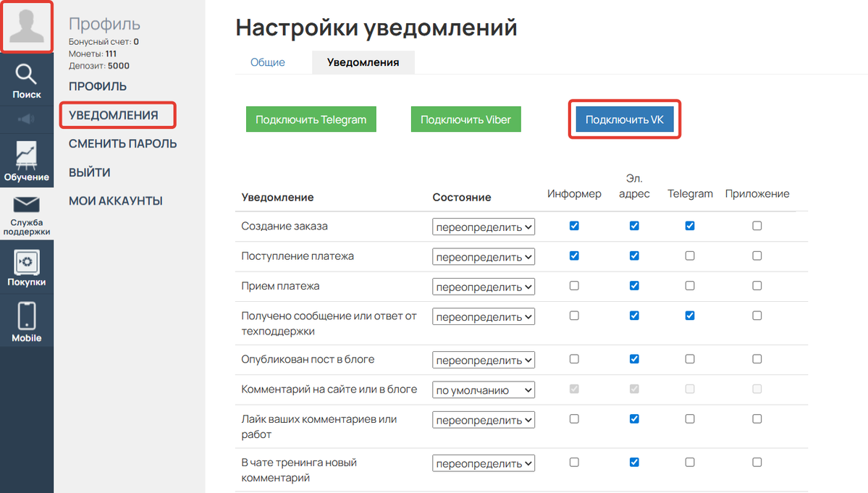Click the Подключить Viber button

pos(465,119)
